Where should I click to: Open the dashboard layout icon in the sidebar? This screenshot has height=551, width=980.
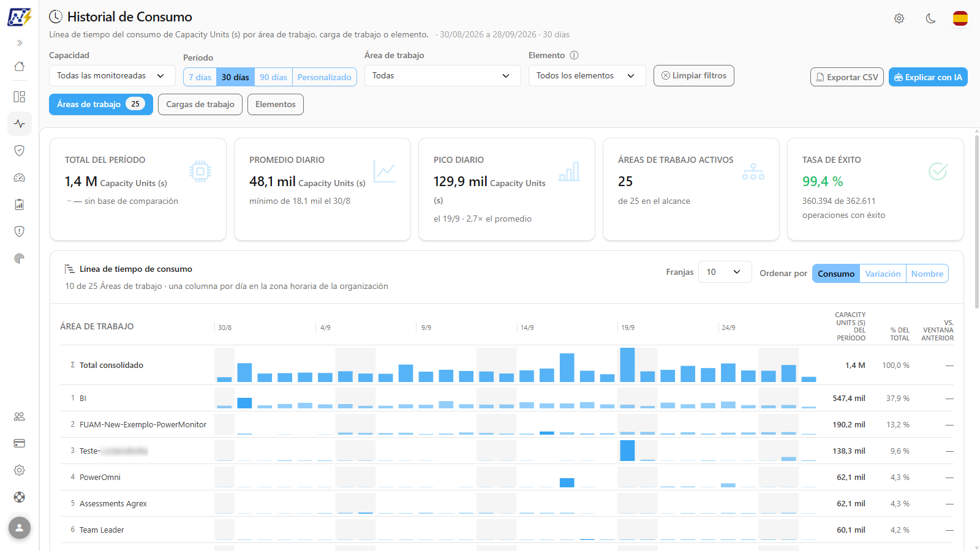[20, 97]
